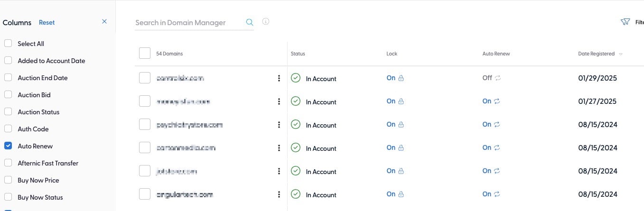Click the Date Registered sort arrow
644x211 pixels.
point(621,54)
